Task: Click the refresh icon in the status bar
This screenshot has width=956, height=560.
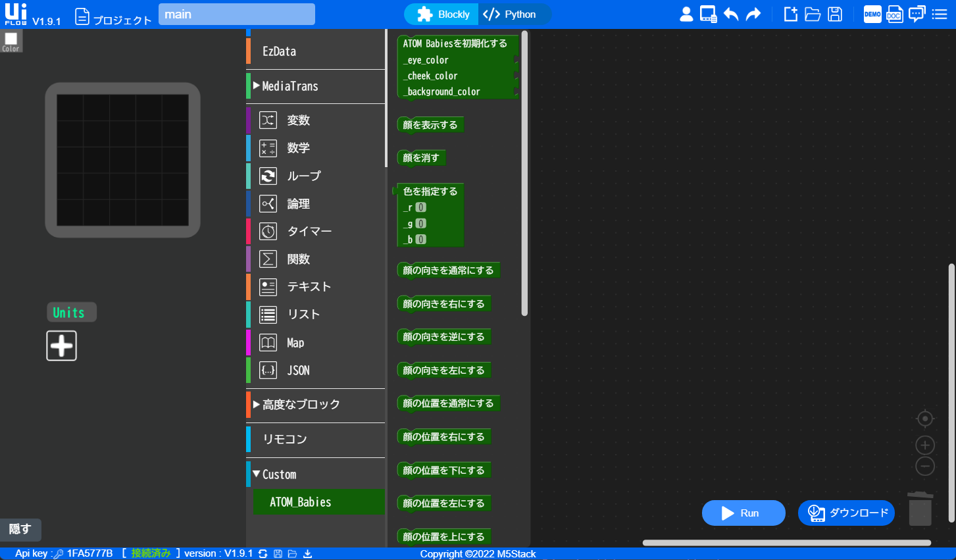Action: click(x=263, y=553)
